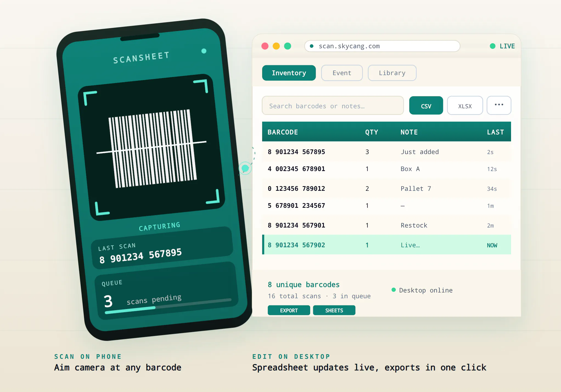Switch to the Inventory tab
This screenshot has width=561, height=392.
click(289, 73)
